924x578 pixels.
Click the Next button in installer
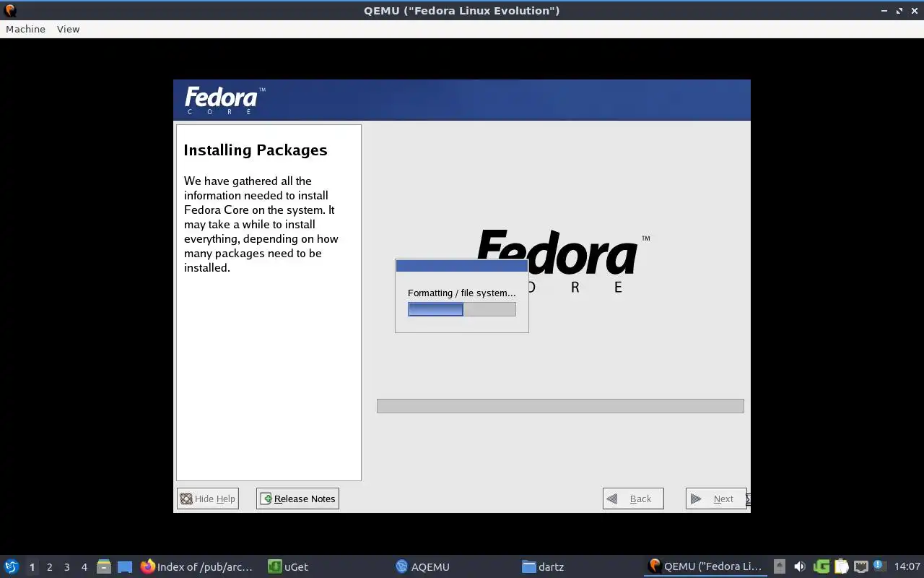[x=716, y=499]
